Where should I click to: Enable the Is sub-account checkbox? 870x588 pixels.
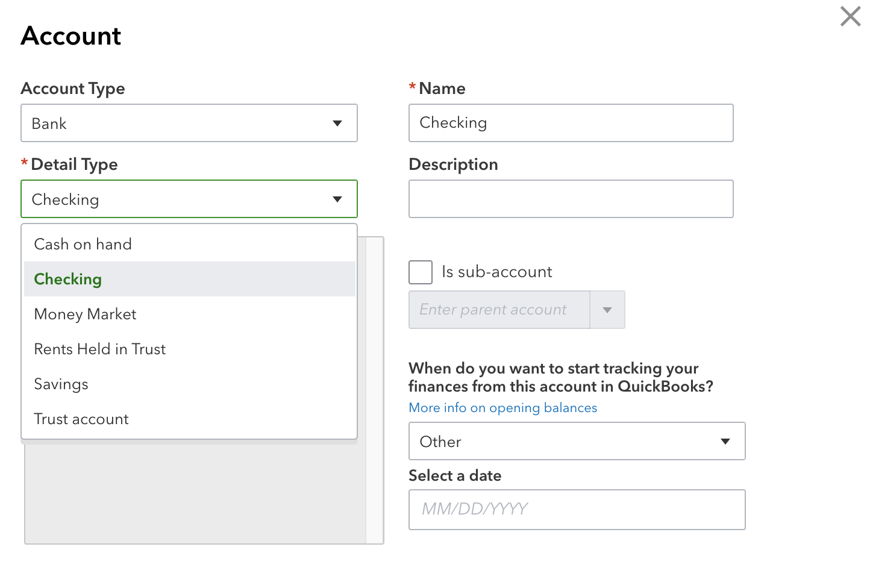[x=420, y=272]
